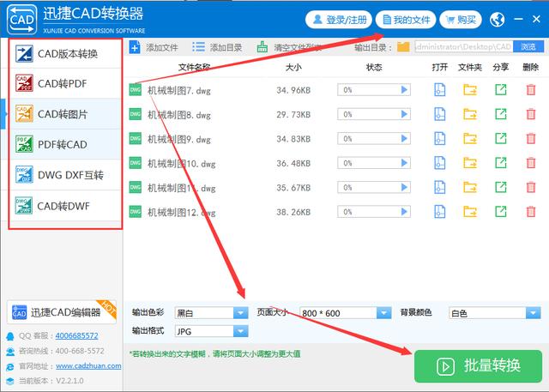This screenshot has width=549, height=392.
Task: Open file icon for 机械制图8.dwg
Action: tap(440, 114)
